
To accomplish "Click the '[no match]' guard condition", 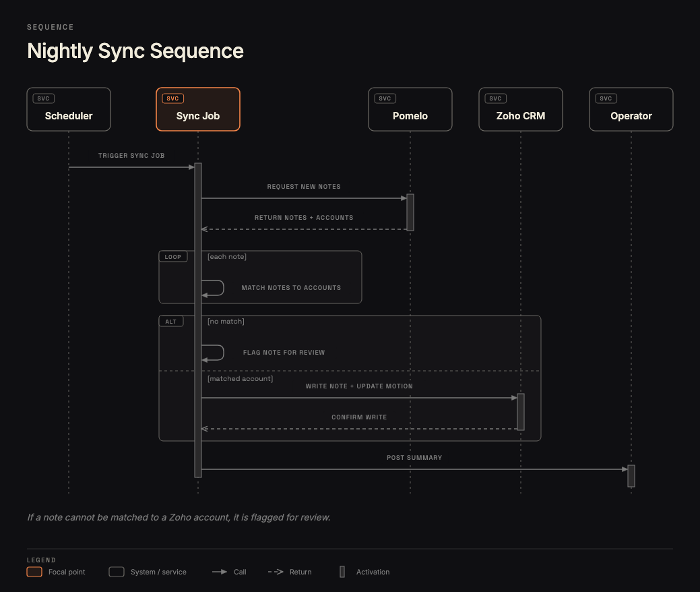I will tap(226, 321).
